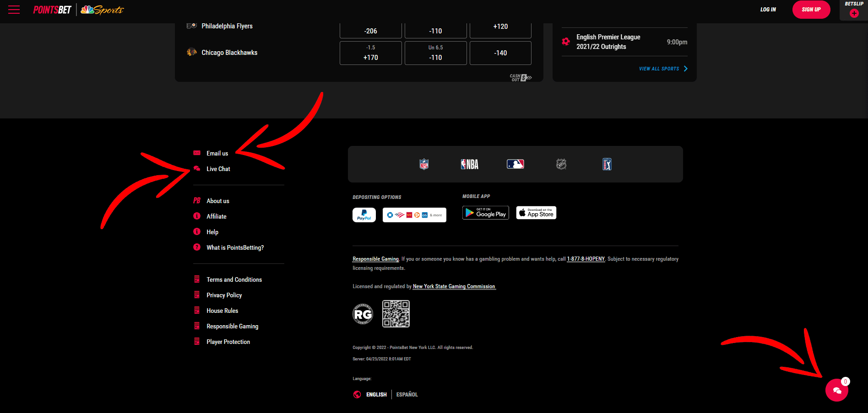Click the PB icon beside About us

tap(197, 200)
